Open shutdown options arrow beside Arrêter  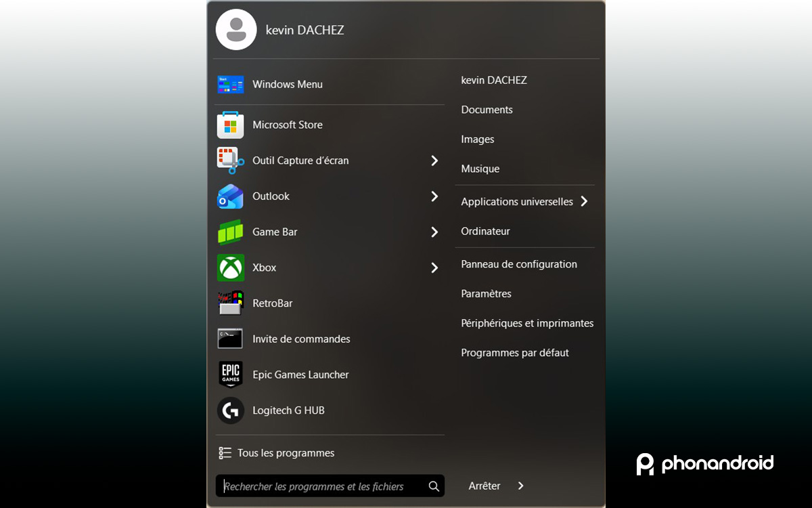pyautogui.click(x=520, y=486)
